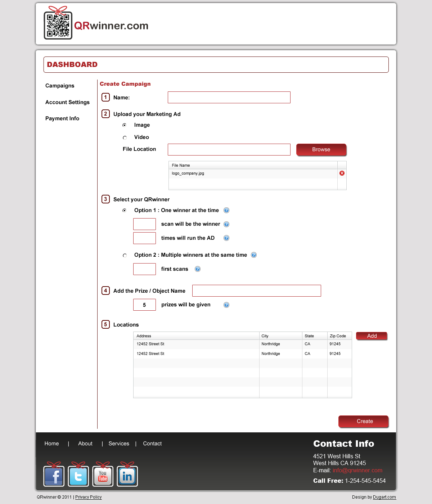This screenshot has height=504, width=432.
Task: Click the State column header
Action: 315,336
